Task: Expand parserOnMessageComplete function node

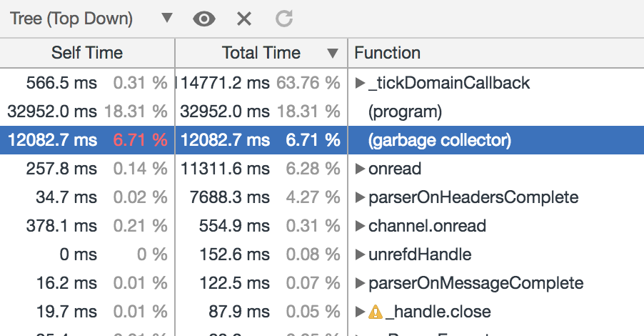Action: click(360, 283)
